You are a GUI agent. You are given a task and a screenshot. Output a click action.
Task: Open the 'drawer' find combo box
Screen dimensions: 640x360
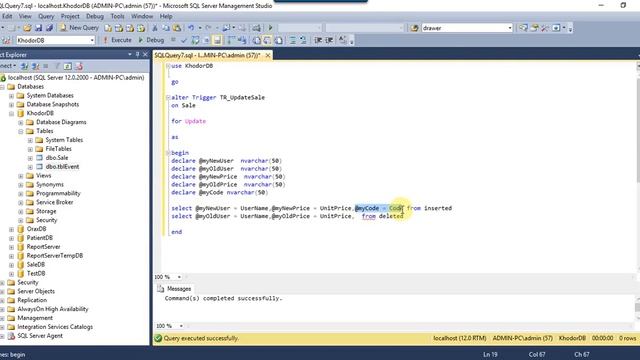pyautogui.click(x=510, y=28)
